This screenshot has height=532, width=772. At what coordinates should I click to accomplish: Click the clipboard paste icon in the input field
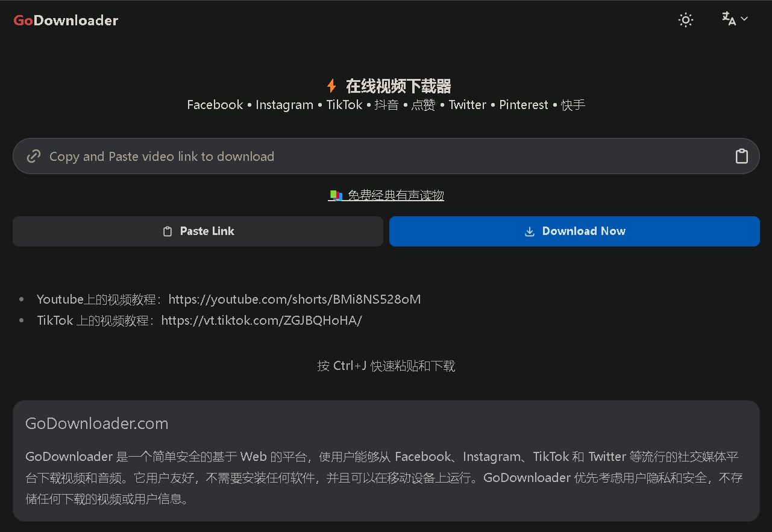pyautogui.click(x=742, y=156)
